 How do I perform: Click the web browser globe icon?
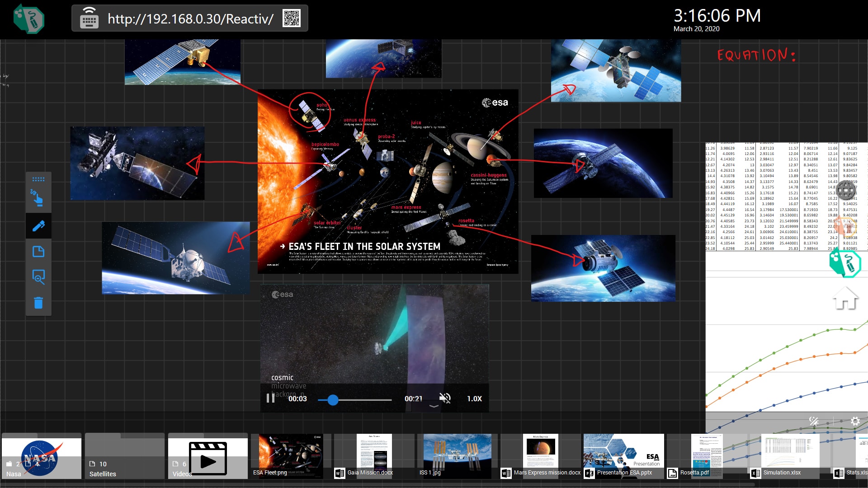[845, 190]
